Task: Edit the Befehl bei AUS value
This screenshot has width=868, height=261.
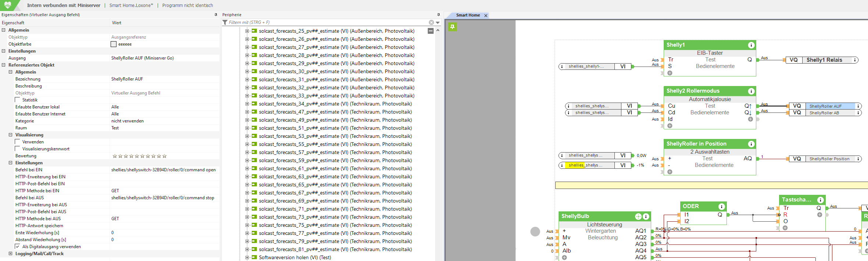Action: coord(164,198)
